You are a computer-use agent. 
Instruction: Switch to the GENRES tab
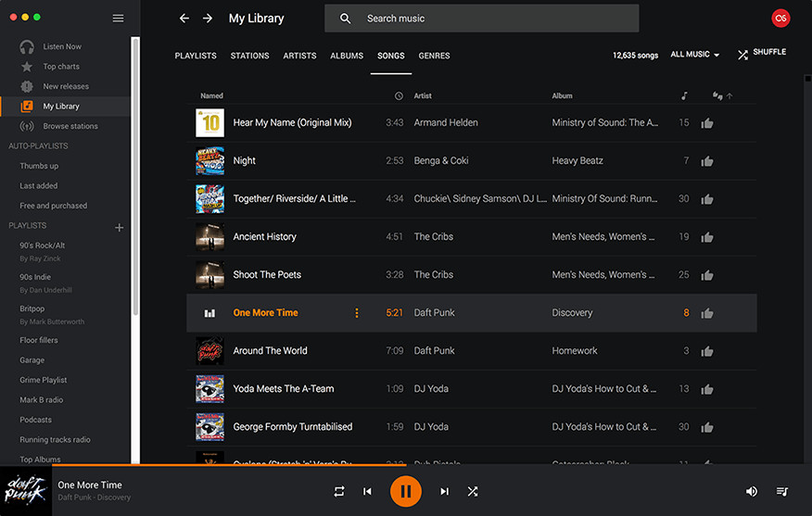pos(434,56)
